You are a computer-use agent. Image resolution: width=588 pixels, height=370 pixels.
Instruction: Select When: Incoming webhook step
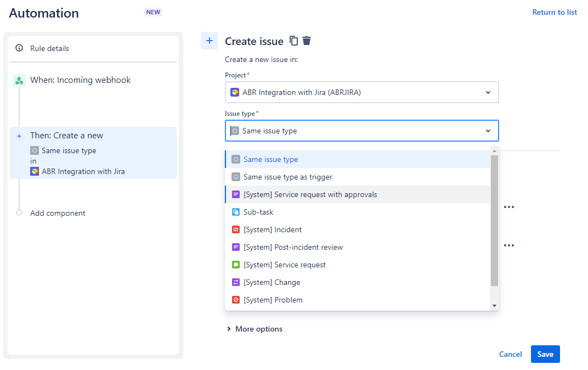tap(80, 80)
